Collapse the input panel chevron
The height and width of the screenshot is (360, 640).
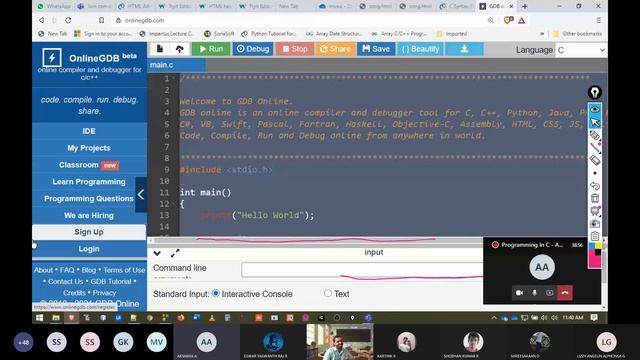tap(157, 253)
